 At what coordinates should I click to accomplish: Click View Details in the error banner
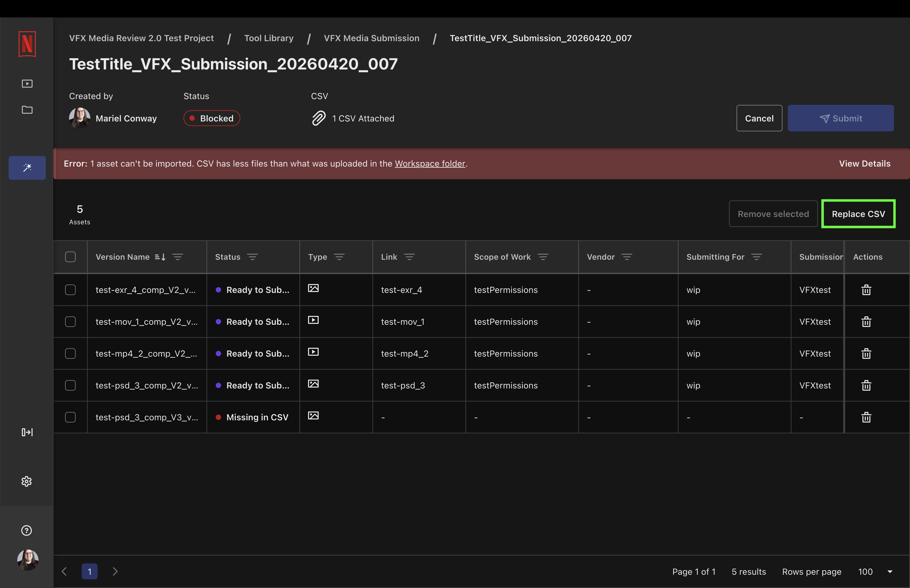(x=865, y=164)
